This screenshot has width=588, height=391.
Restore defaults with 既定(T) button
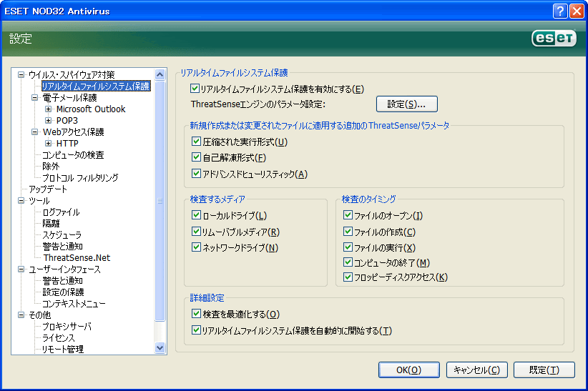click(544, 370)
